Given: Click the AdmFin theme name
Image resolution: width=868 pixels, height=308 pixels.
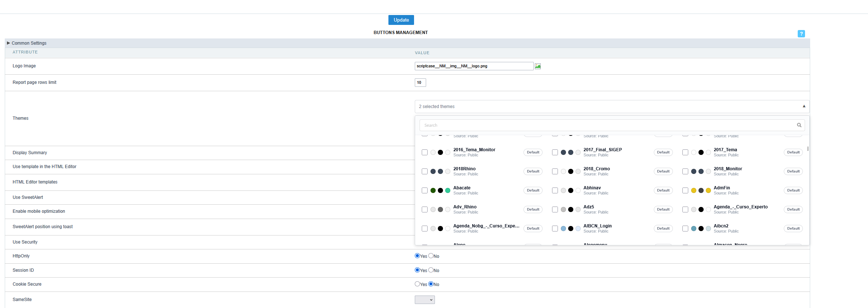Looking at the screenshot, I should (x=722, y=188).
